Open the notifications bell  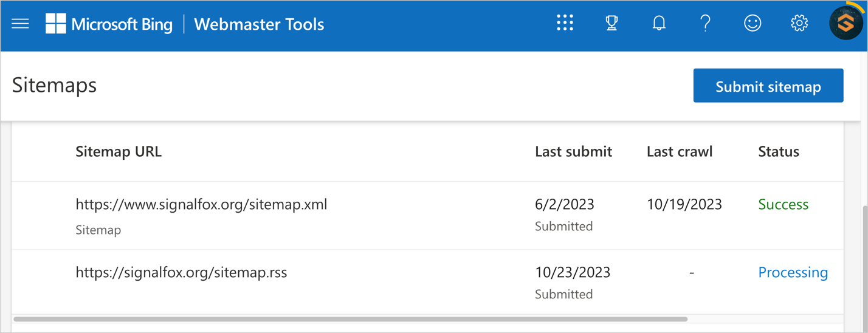(x=658, y=24)
